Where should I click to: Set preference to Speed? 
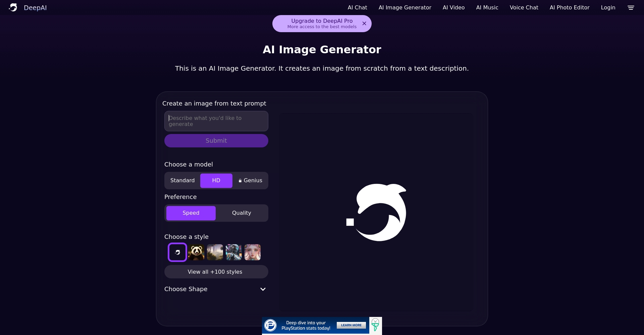coord(191,213)
